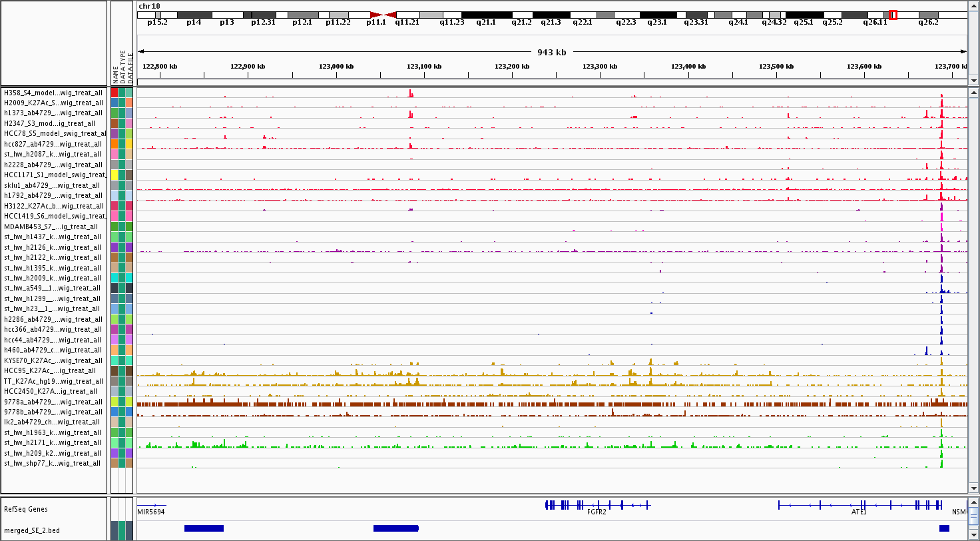The width and height of the screenshot is (980, 541).
Task: Click first blue block in merged_SE_2.bed track
Action: (204, 528)
